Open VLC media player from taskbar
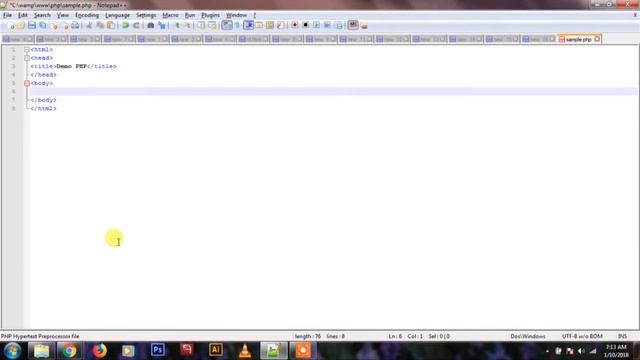This screenshot has height=360, width=640. [x=245, y=351]
